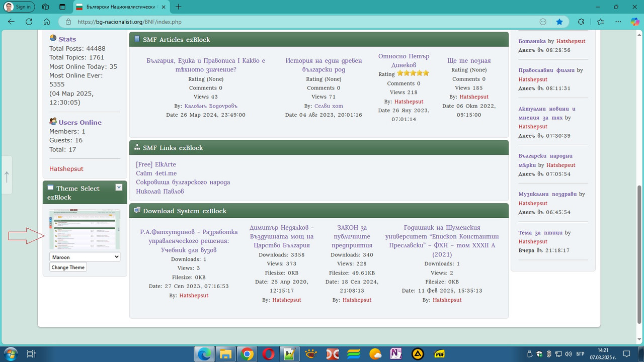The height and width of the screenshot is (362, 644).
Task: Click the page vertical scrollbar thumb
Action: click(639, 255)
